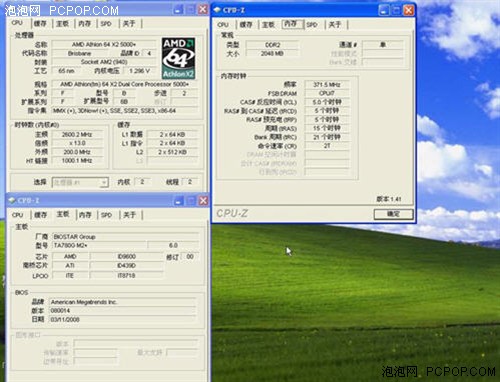Select active 主板 tab in mainboard window
The height and width of the screenshot is (382, 500).
(x=63, y=214)
